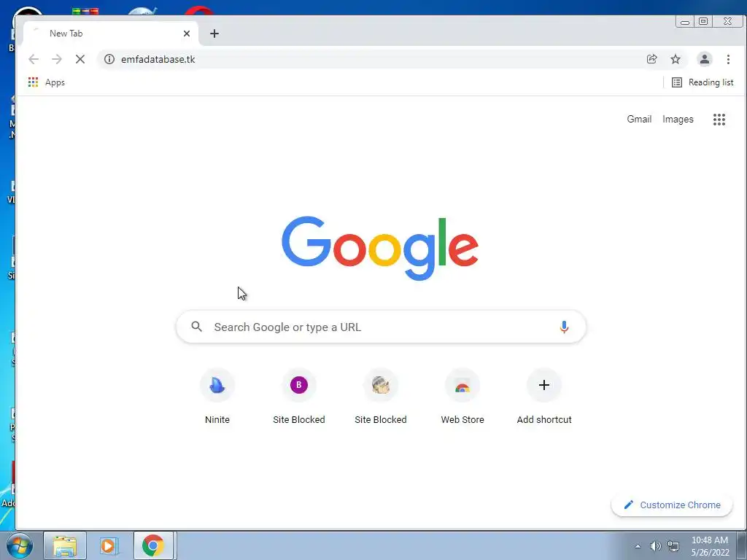Image resolution: width=747 pixels, height=560 pixels.
Task: Click the Chrome taskbar icon
Action: 153,545
